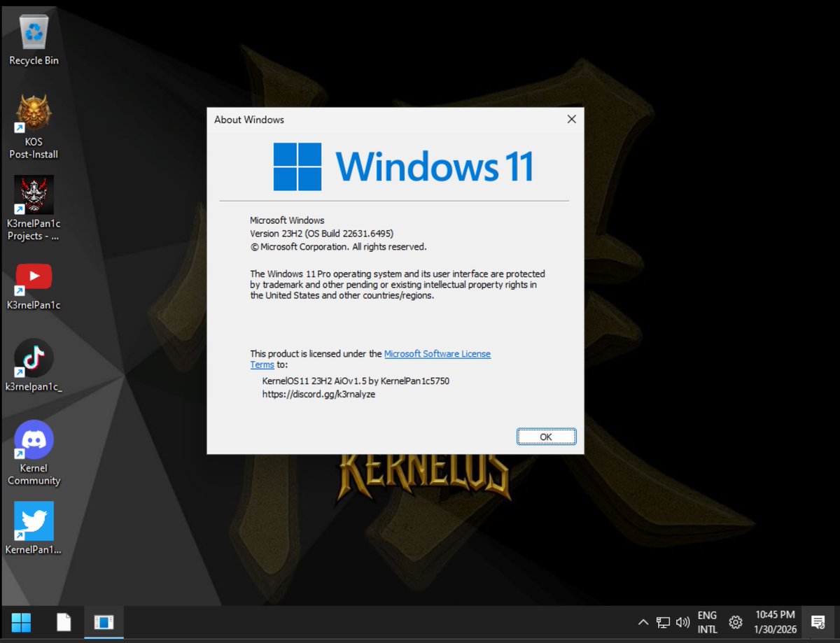This screenshot has height=643, width=840.
Task: Click the Windows 11 logo in dialog
Action: [403, 167]
